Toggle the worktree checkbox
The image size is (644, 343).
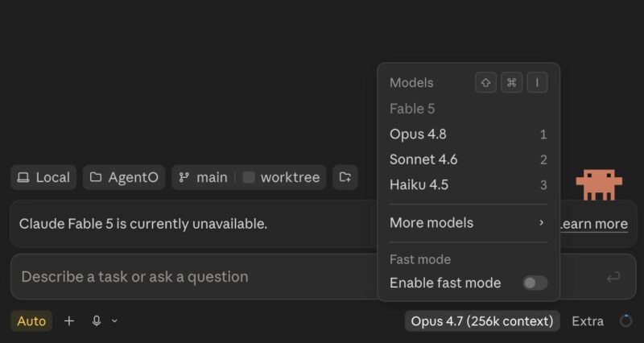249,177
